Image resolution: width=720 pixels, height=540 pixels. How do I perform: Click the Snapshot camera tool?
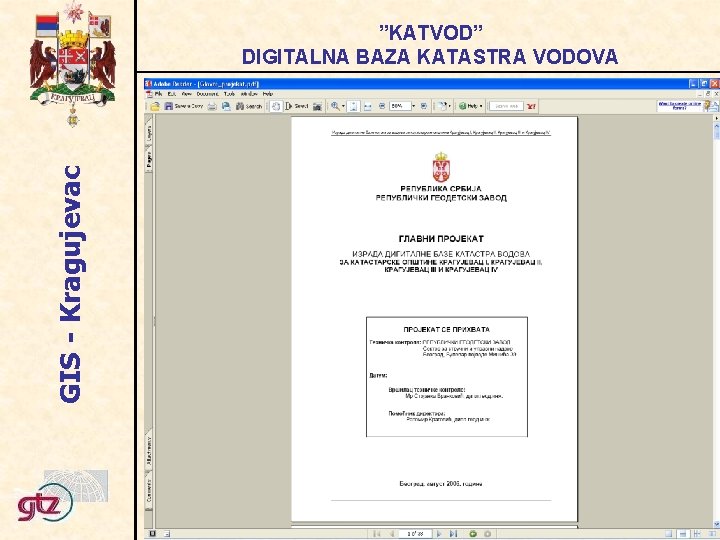click(317, 106)
